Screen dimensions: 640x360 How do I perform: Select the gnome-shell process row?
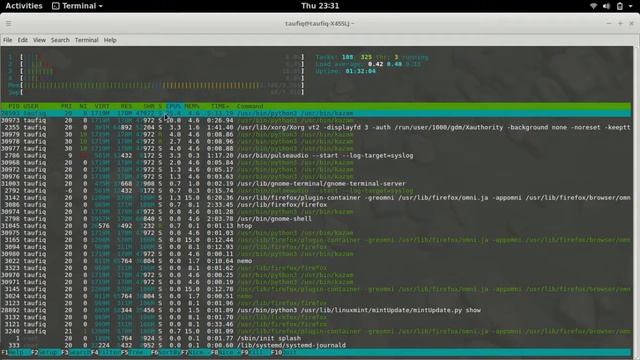coord(316,219)
